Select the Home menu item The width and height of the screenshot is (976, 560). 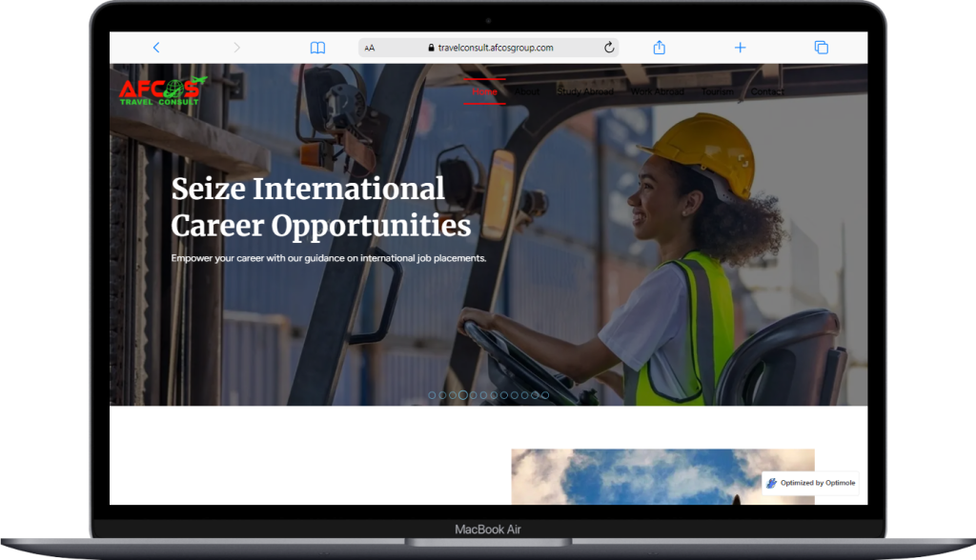(484, 91)
